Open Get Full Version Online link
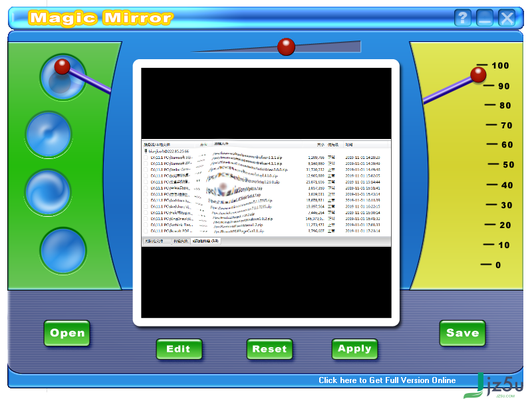Screen dimensions: 532x399 click(x=387, y=380)
